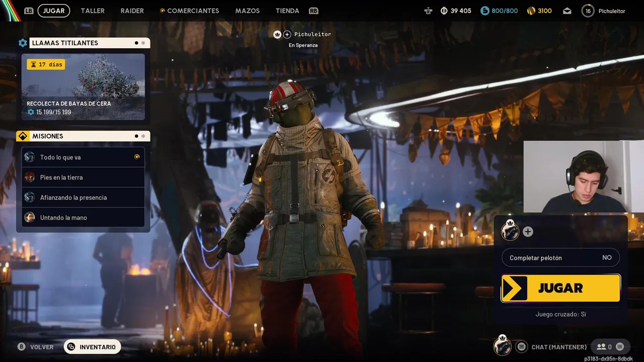Open the INVENTARIO button
This screenshot has width=644, height=362.
coord(92,347)
